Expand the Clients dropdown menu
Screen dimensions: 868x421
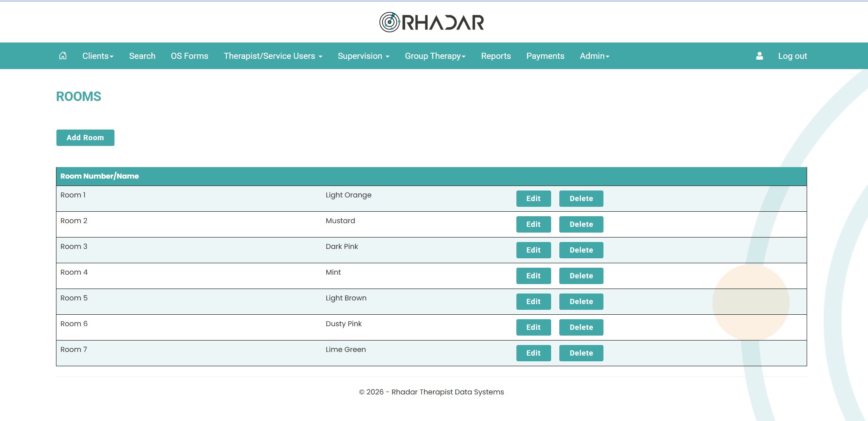tap(98, 56)
